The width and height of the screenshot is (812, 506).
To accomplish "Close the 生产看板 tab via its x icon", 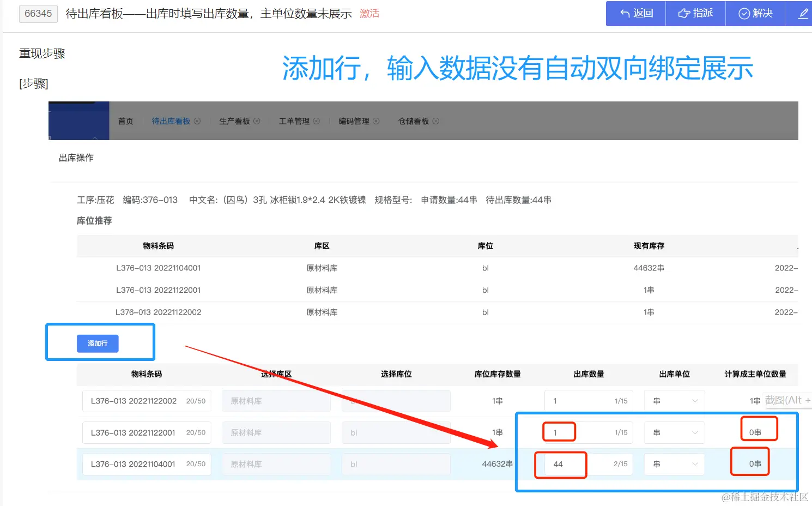I will pyautogui.click(x=257, y=121).
